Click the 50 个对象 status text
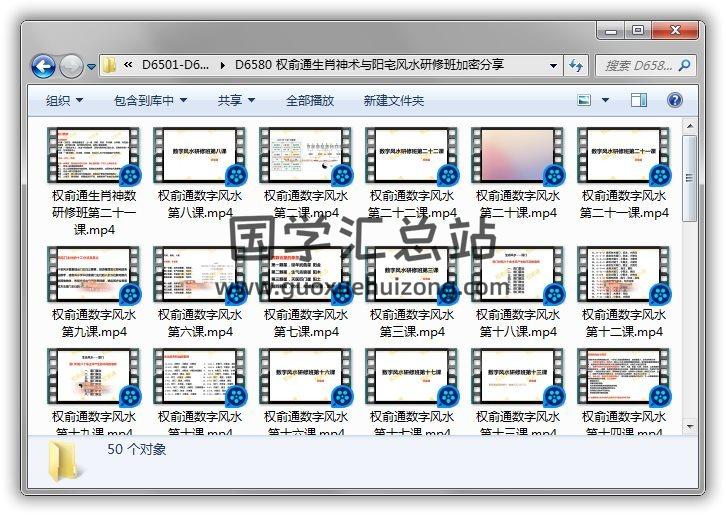Viewport: 726px width, 516px height. pyautogui.click(x=137, y=449)
